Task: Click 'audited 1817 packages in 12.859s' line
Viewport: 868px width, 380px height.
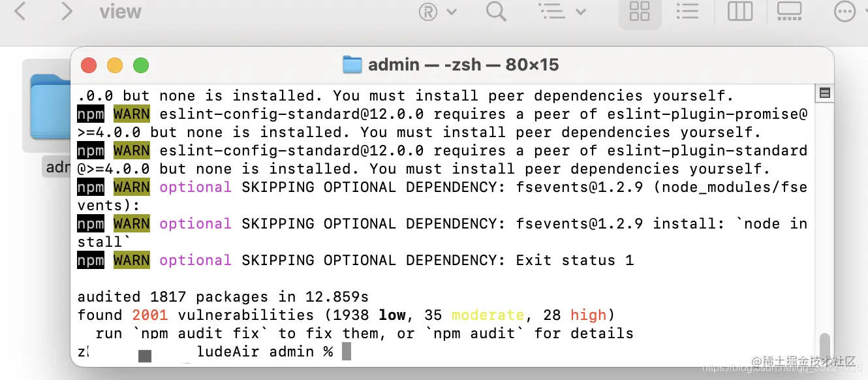Action: click(x=223, y=297)
